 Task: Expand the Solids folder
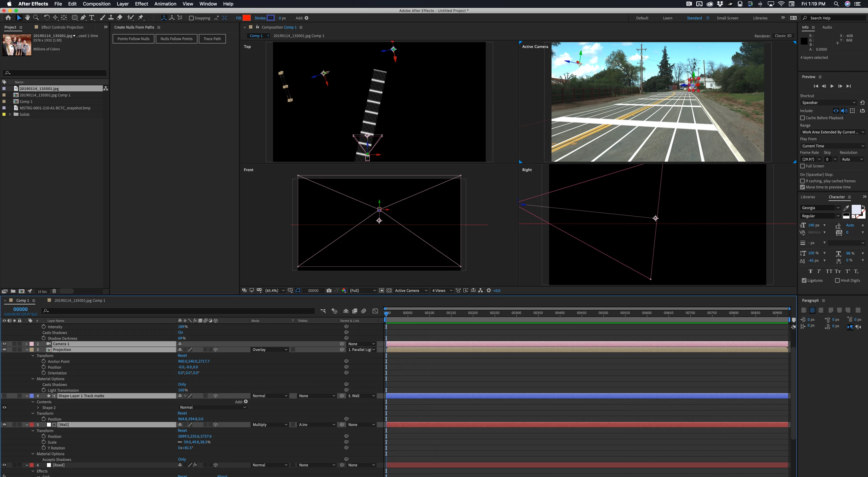click(x=10, y=114)
